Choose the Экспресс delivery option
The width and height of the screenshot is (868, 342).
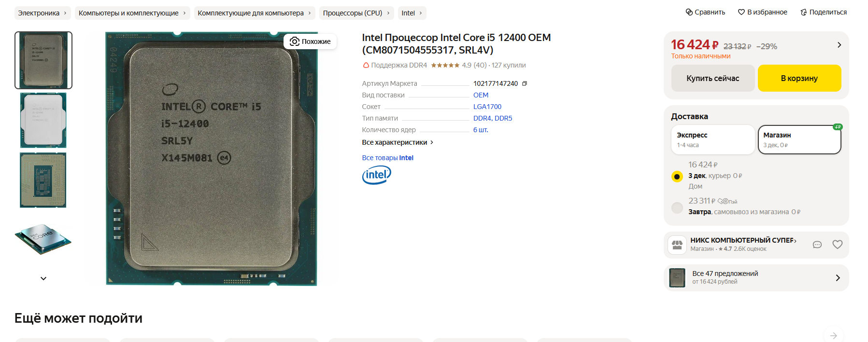713,140
